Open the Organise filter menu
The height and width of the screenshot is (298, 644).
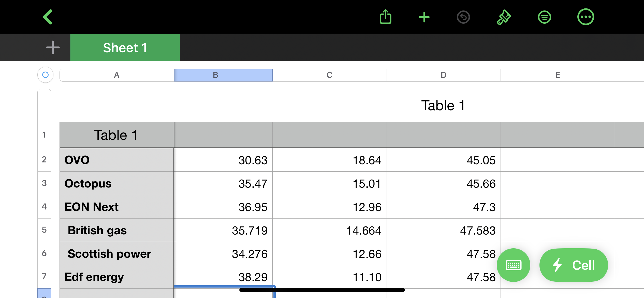pos(544,17)
